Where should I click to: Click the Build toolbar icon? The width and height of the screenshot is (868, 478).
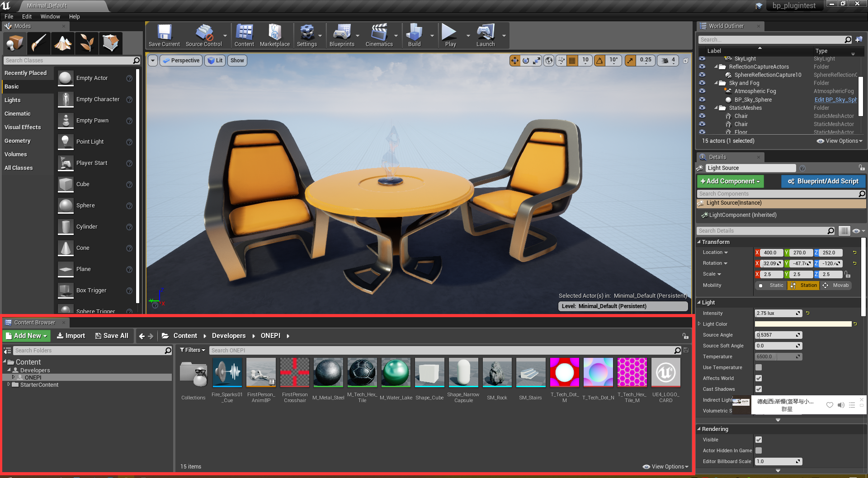click(x=414, y=35)
